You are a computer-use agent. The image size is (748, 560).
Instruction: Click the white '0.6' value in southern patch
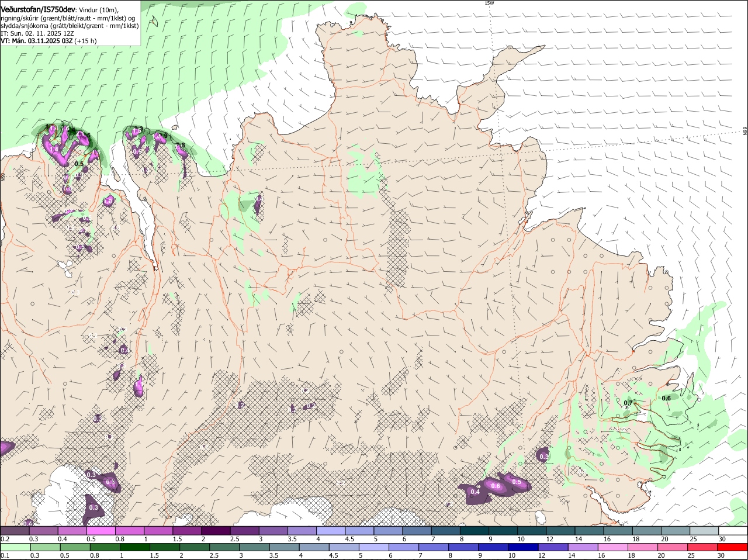[496, 486]
